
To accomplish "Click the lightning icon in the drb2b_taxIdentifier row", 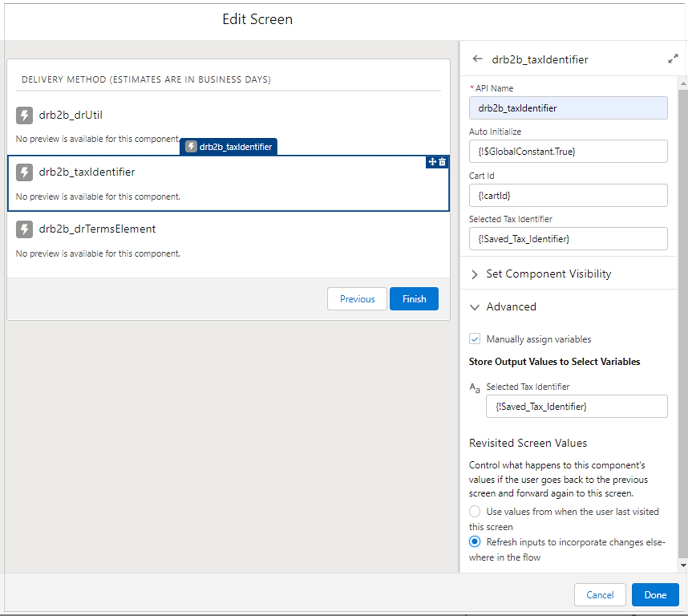I will click(24, 172).
